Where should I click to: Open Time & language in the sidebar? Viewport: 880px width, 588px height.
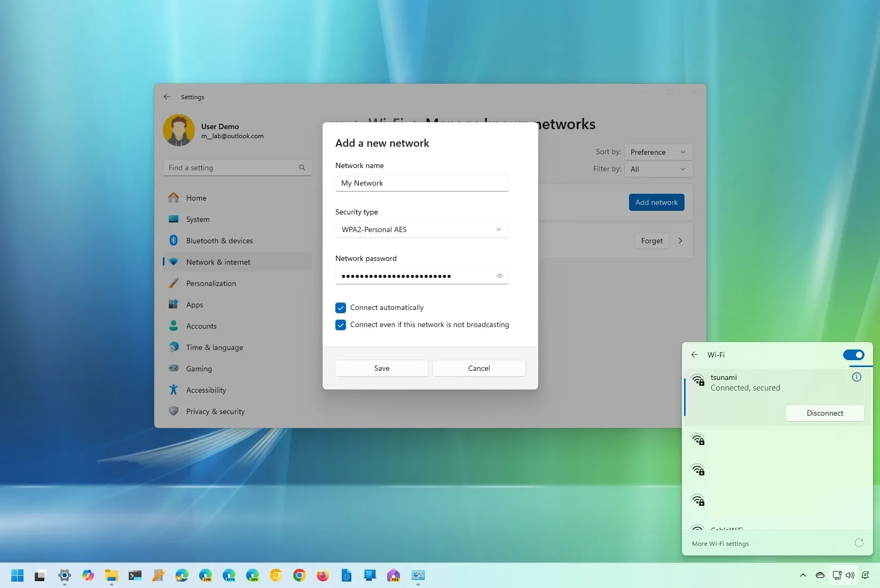(x=238, y=347)
